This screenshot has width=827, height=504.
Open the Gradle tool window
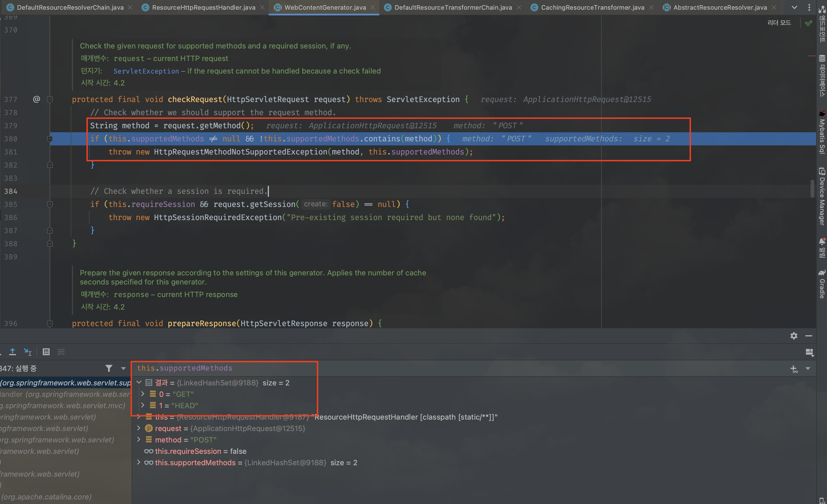[x=822, y=284]
